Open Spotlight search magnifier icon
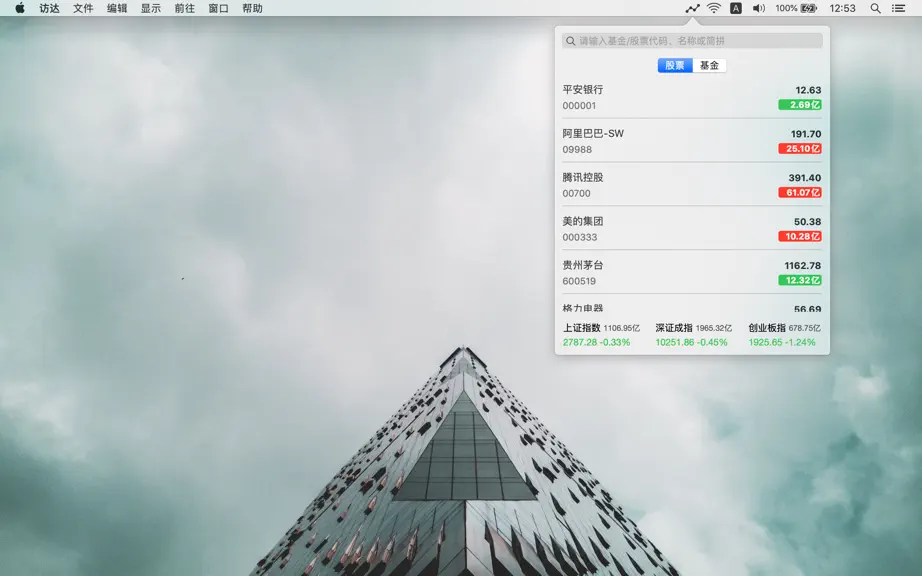 (876, 8)
